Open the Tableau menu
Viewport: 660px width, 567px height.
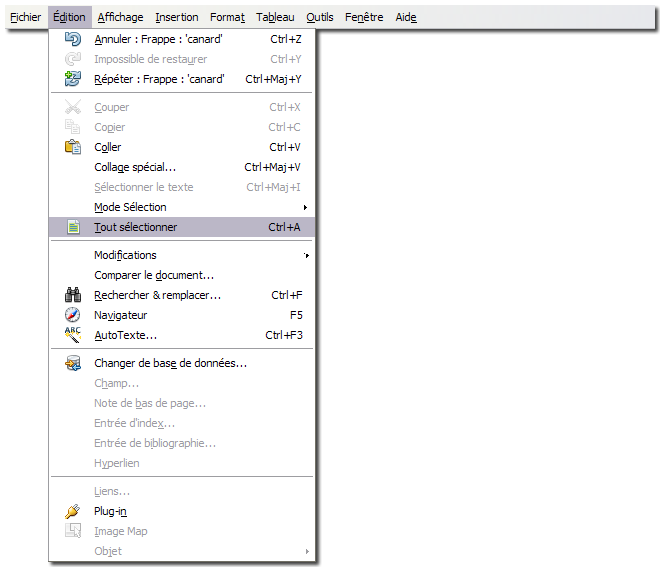(x=275, y=17)
